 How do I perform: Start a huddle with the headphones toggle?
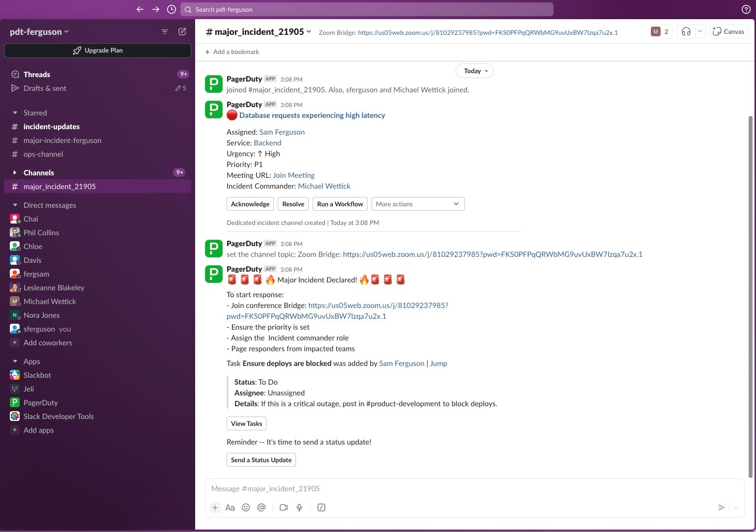coord(686,31)
